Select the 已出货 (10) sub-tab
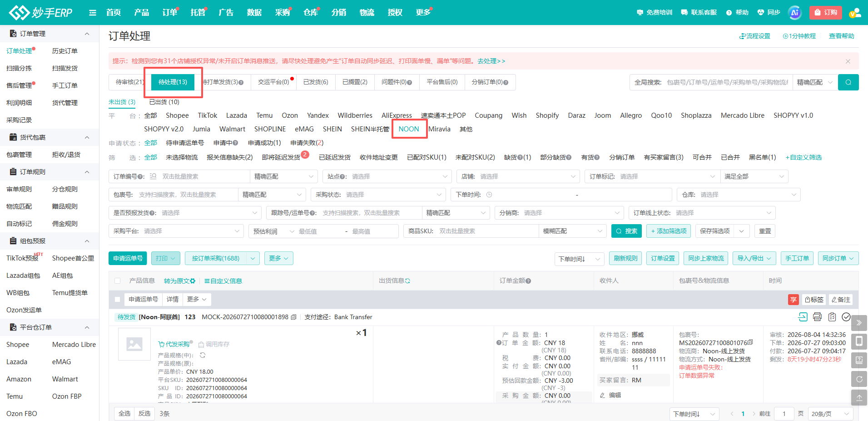Viewport: 868px width, 421px height. 164,102
